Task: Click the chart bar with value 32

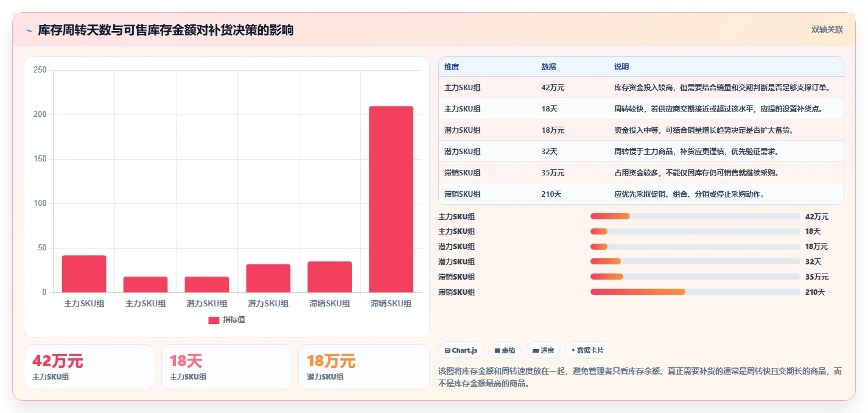Action: pos(268,278)
